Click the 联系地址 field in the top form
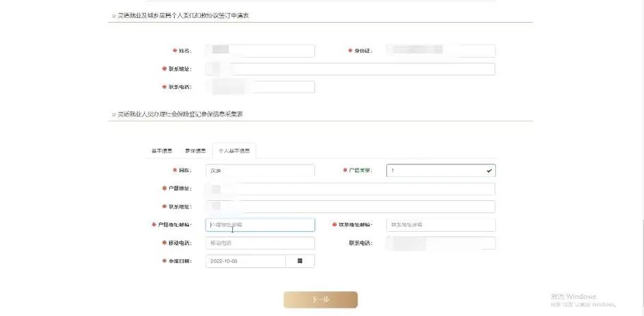The image size is (644, 316). [x=349, y=69]
